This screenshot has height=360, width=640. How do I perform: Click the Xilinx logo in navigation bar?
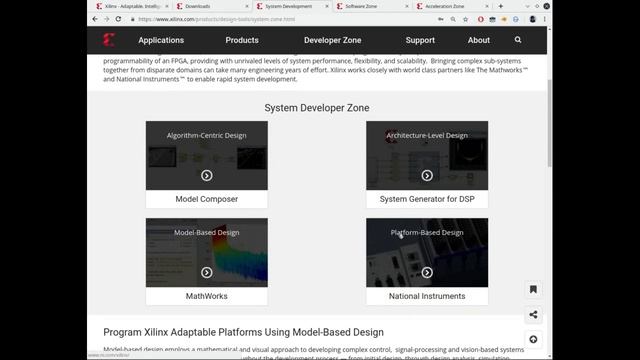coord(109,40)
